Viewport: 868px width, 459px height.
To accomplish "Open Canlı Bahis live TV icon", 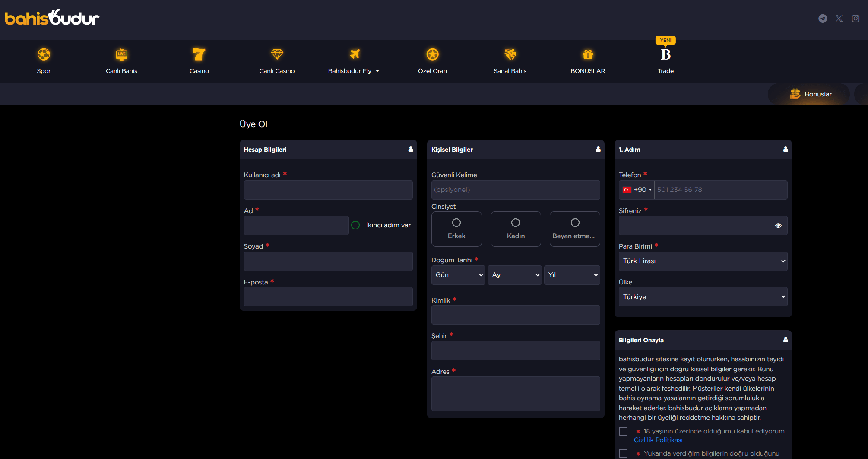I will (121, 54).
